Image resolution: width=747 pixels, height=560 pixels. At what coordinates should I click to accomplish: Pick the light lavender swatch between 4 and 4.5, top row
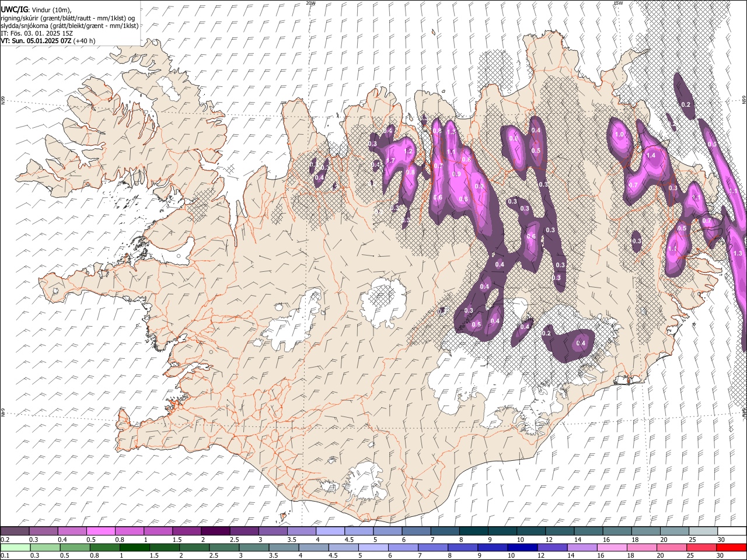tap(330, 531)
